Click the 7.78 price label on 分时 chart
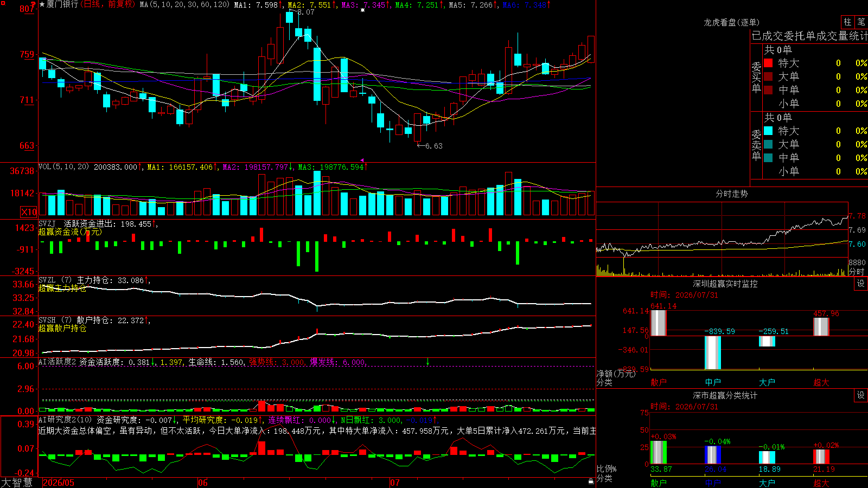The width and height of the screenshot is (868, 488). [x=857, y=216]
